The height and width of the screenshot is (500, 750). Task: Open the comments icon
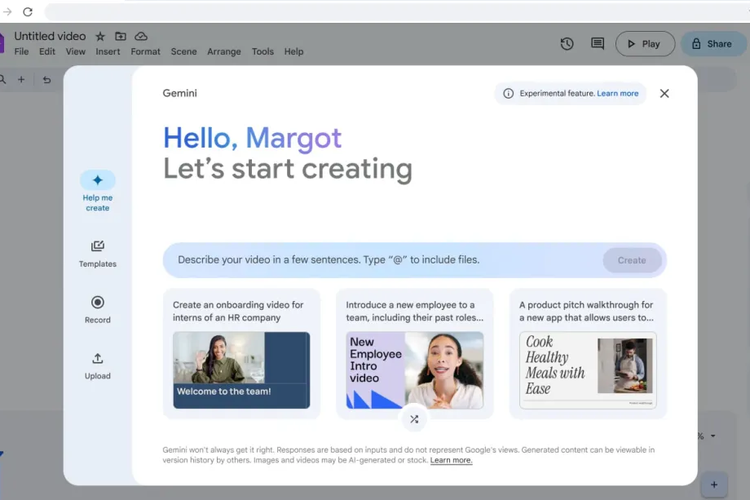597,44
